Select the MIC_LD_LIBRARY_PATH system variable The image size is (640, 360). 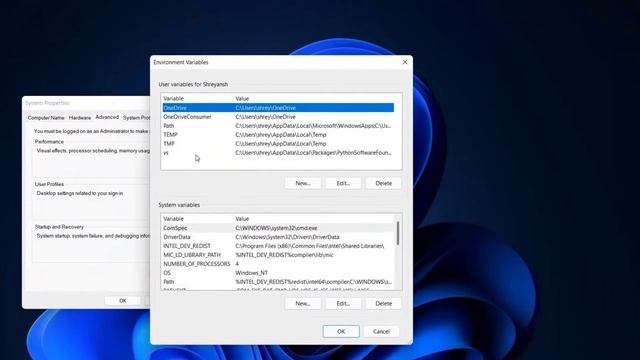pyautogui.click(x=278, y=255)
